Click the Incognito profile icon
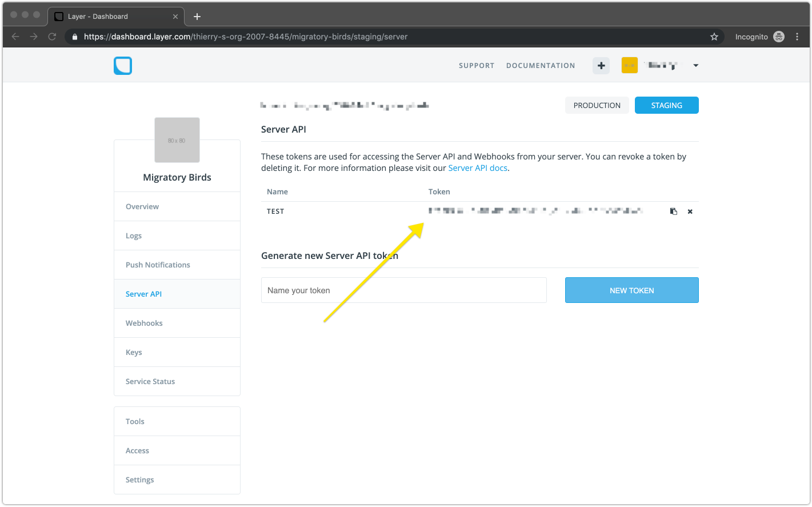 pos(779,37)
